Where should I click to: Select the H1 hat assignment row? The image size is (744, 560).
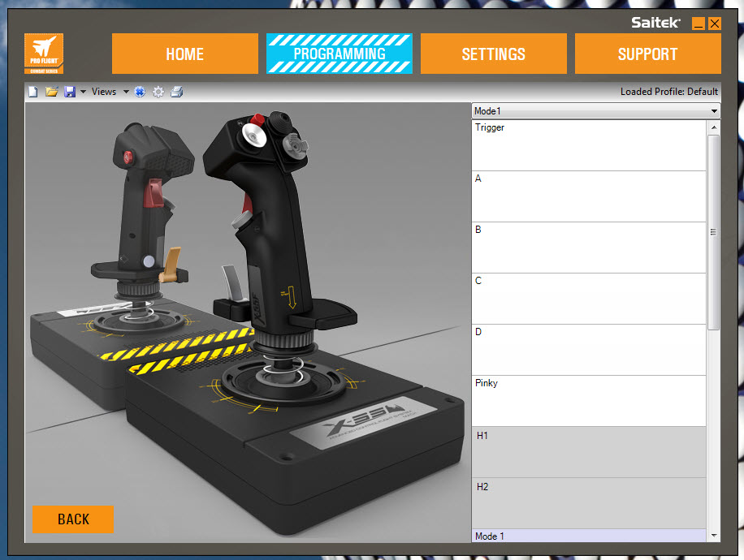coord(589,452)
